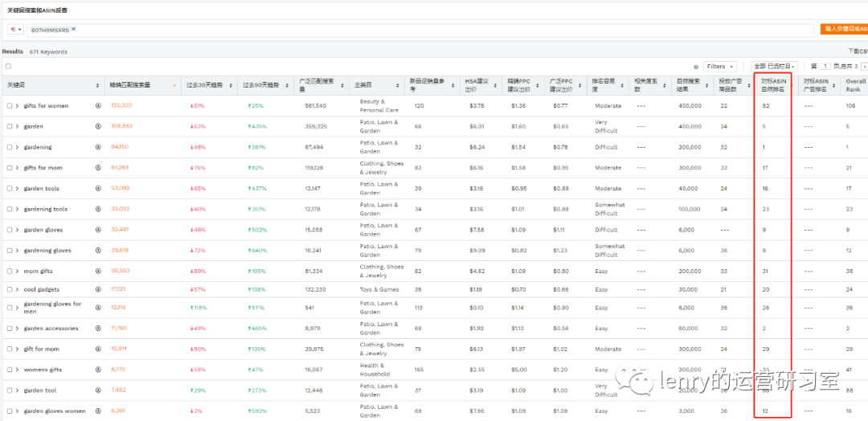Expand the 'mom gifts' row chevron
868x421 pixels.
tap(17, 271)
